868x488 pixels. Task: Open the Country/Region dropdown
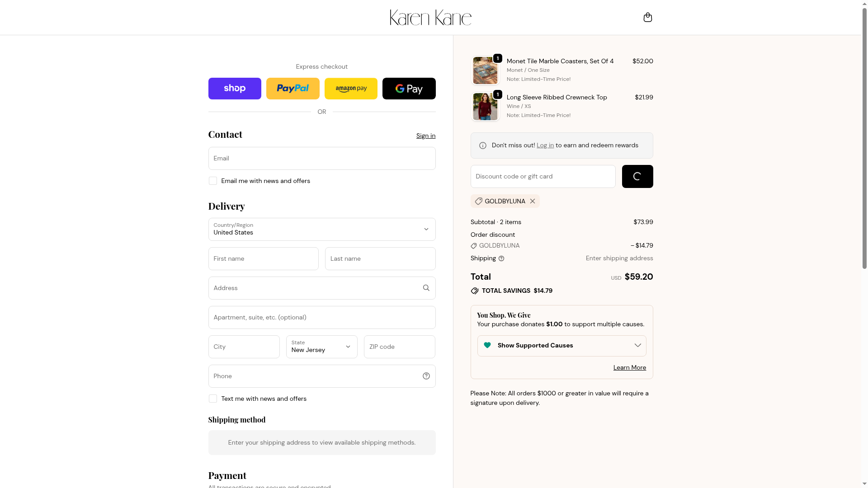(x=321, y=229)
